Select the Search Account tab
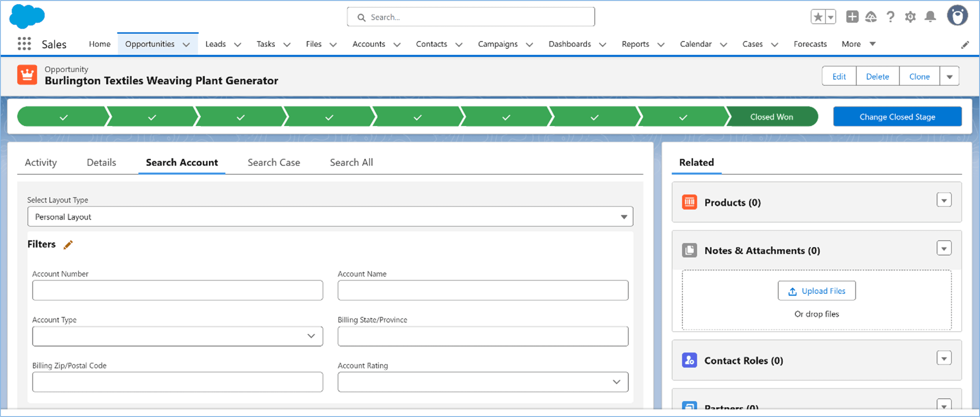Viewport: 980px width, 417px height. click(182, 162)
